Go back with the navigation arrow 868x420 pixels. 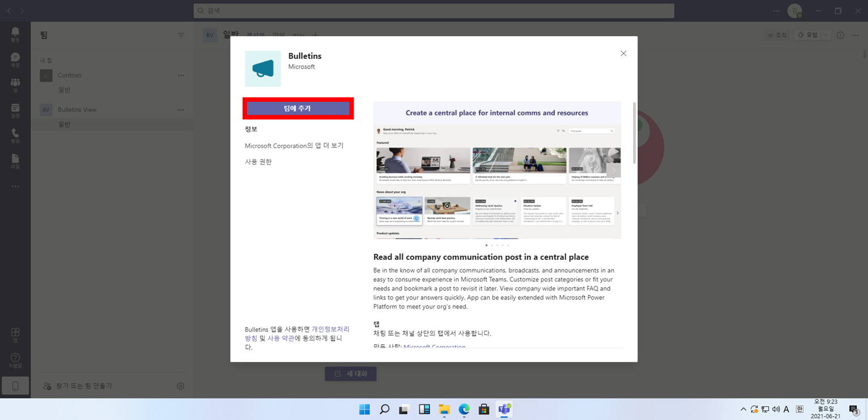coord(8,11)
